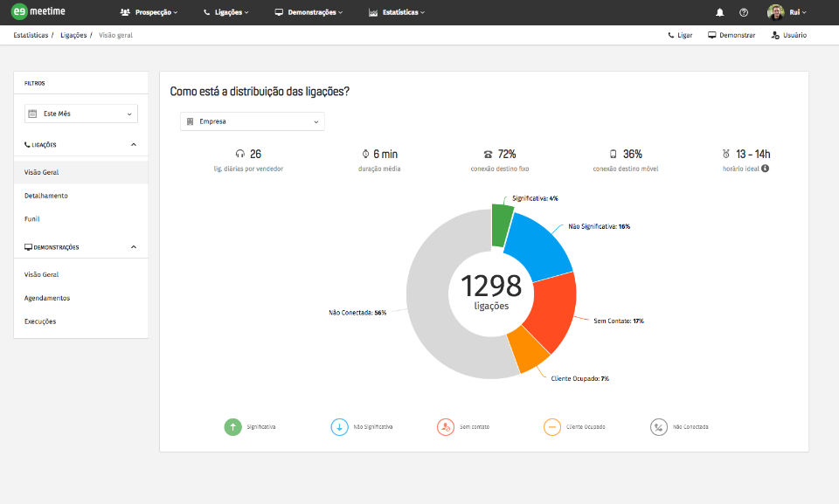This screenshot has width=839, height=504.
Task: Click the notification bell icon
Action: click(720, 12)
